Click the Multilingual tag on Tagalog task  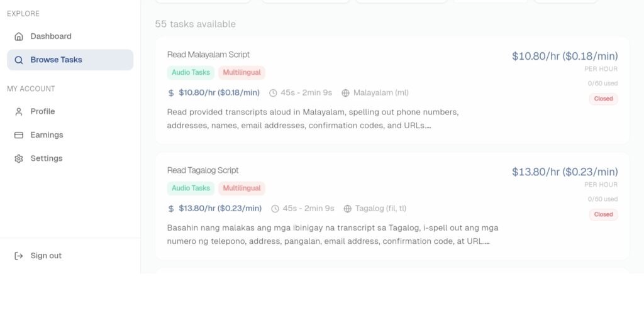241,188
